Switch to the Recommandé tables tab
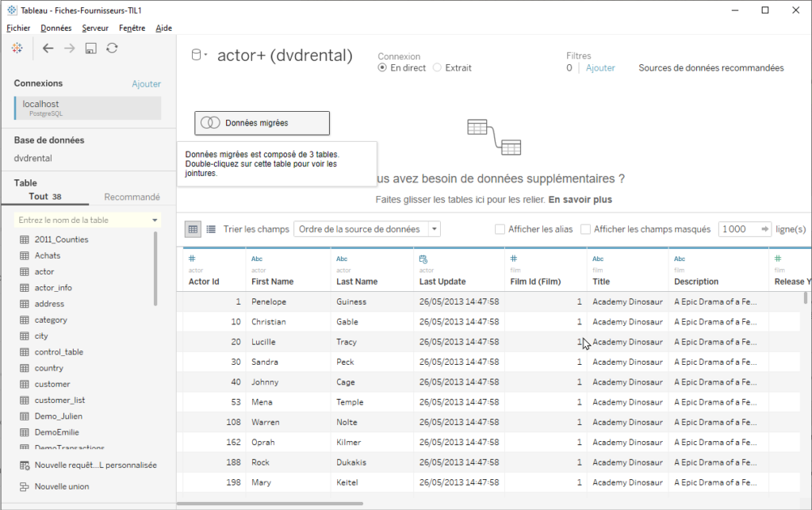 [x=132, y=197]
